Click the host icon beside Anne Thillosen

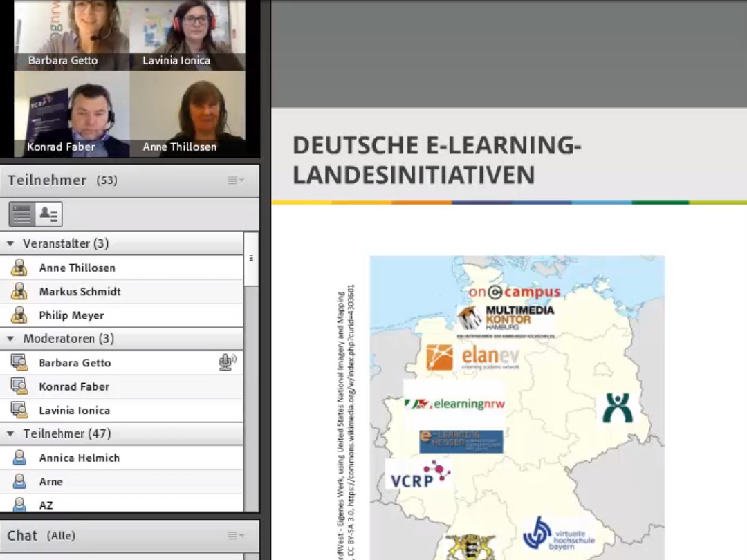(x=19, y=268)
